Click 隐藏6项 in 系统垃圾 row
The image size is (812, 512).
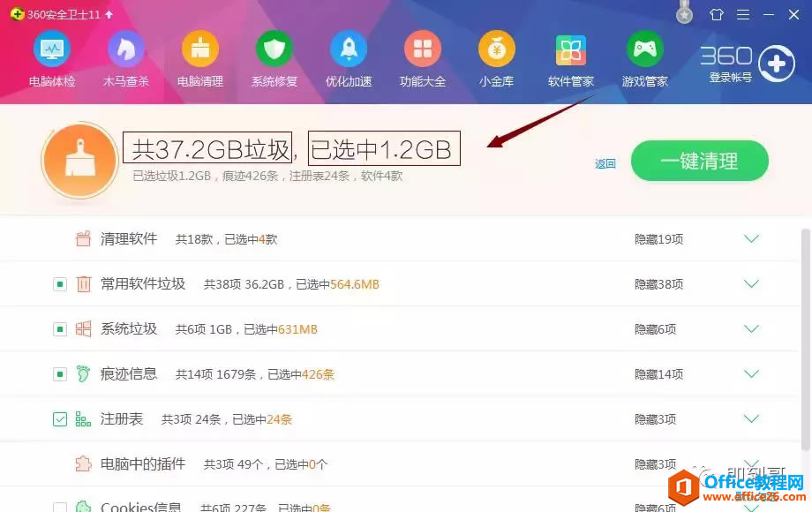tap(655, 329)
